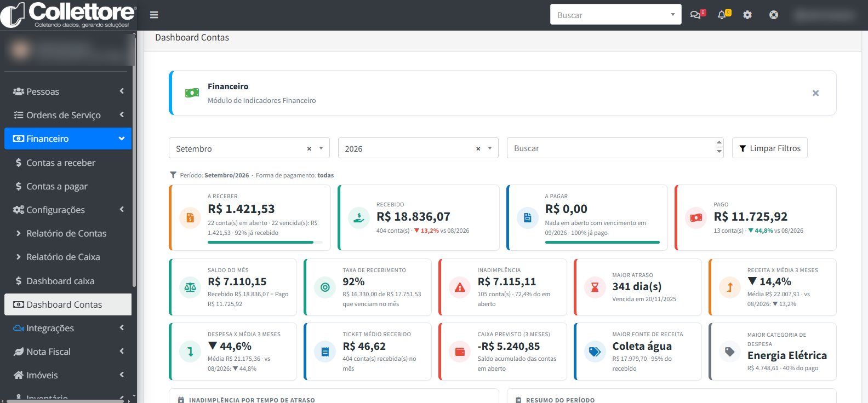
Task: Click the Caixa Previsto wallet icon
Action: click(460, 352)
